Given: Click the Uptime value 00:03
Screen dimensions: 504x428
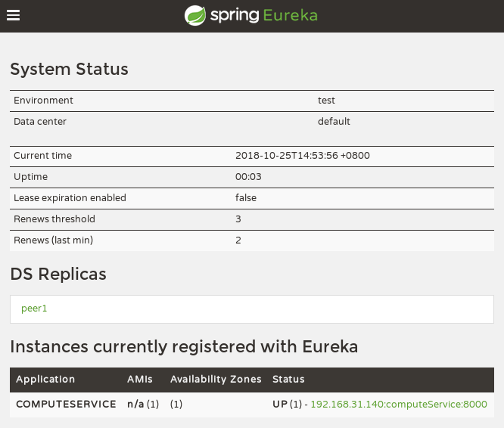Looking at the screenshot, I should [247, 177].
